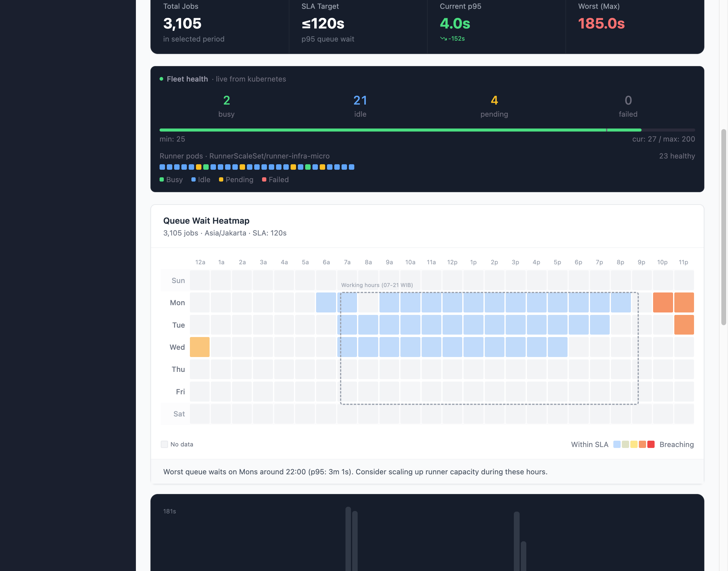Click the yellow Pending legend dot
728x571 pixels.
click(x=221, y=179)
